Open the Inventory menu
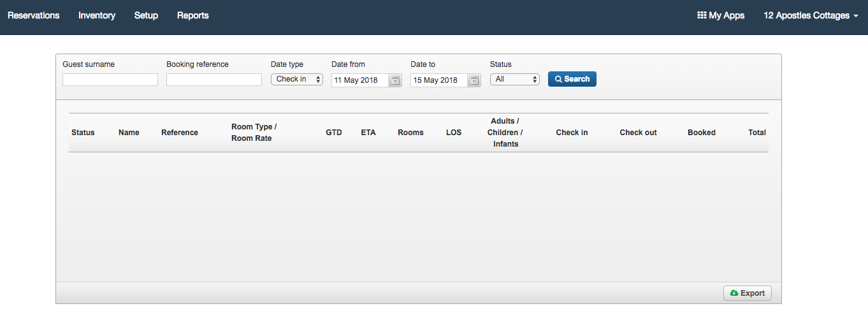868x313 pixels. pyautogui.click(x=97, y=15)
